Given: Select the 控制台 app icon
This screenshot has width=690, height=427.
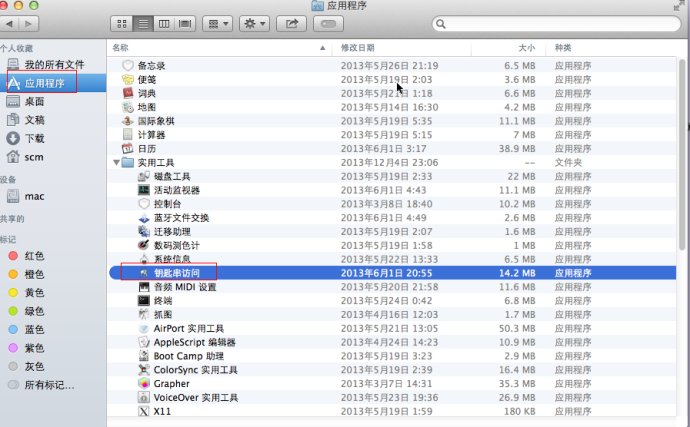Looking at the screenshot, I should pos(144,204).
